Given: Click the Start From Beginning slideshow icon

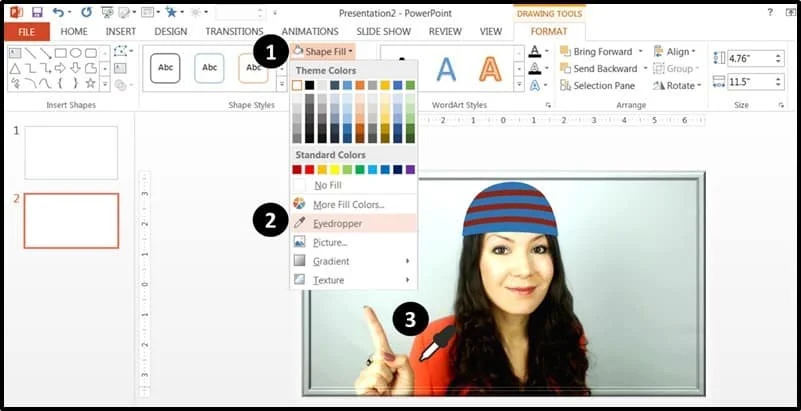Looking at the screenshot, I should 107,12.
